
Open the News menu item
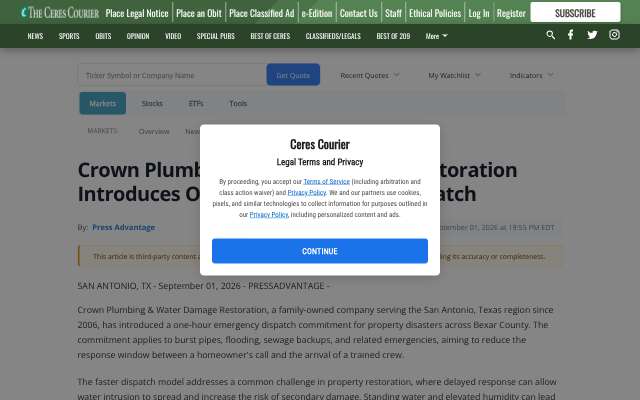click(x=35, y=36)
